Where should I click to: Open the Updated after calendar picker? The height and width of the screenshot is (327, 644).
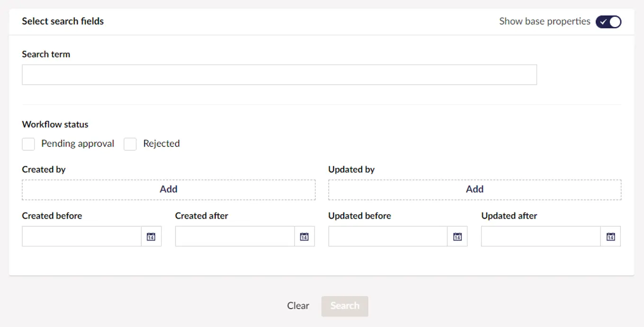[611, 237]
